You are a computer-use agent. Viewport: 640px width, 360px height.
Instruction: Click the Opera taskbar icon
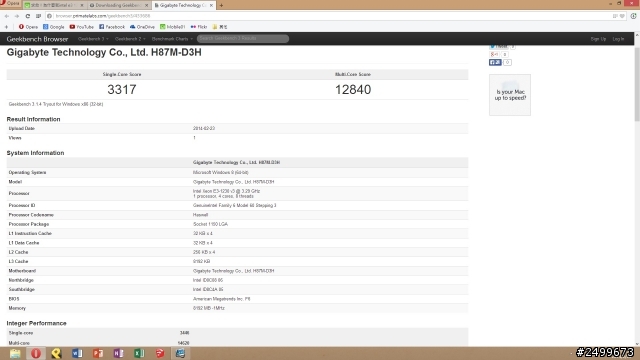click(x=36, y=353)
